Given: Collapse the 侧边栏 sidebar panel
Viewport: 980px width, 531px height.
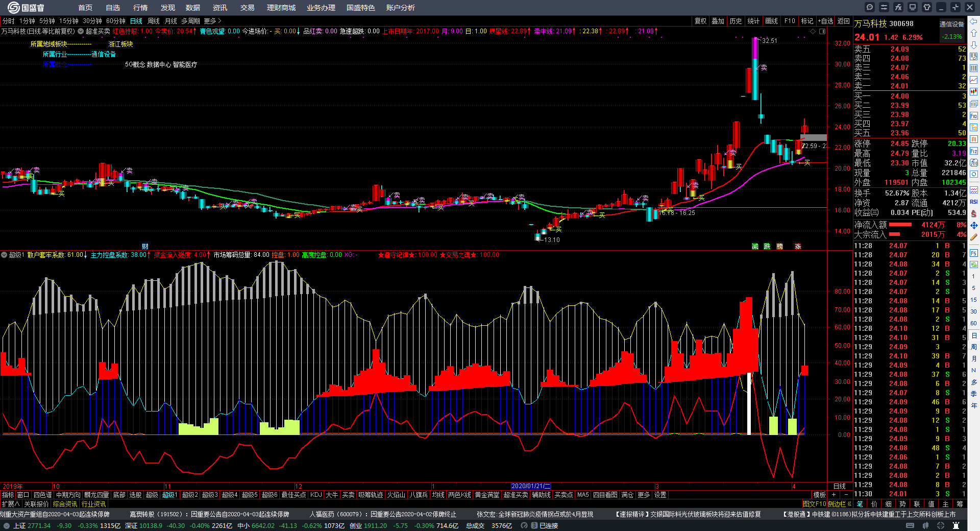Looking at the screenshot, I should point(840,504).
